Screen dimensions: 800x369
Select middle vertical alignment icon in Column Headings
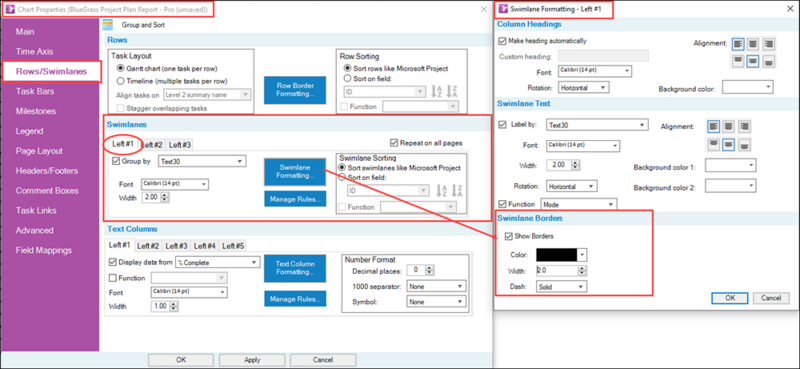[753, 61]
